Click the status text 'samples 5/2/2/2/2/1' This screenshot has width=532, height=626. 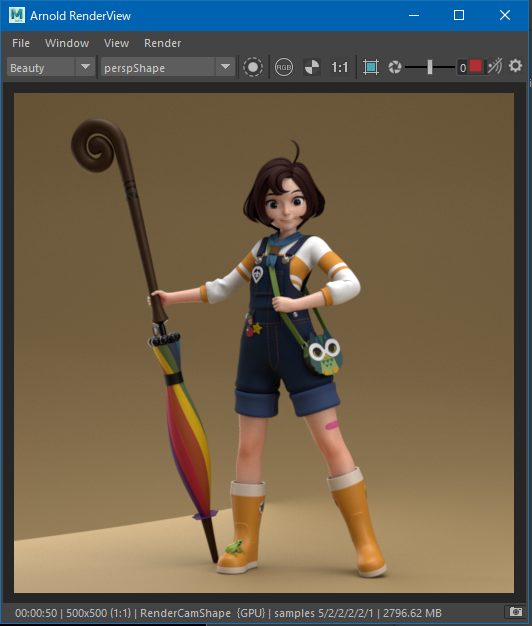coord(324,613)
